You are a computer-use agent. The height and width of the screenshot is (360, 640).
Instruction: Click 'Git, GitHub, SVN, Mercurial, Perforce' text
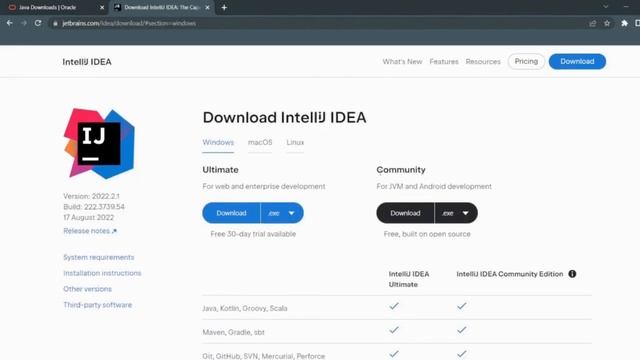[x=264, y=356]
